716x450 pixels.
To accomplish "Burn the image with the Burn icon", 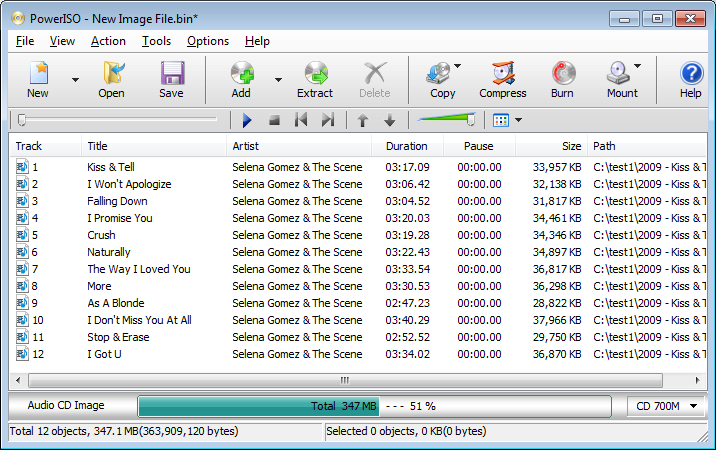I will click(563, 73).
